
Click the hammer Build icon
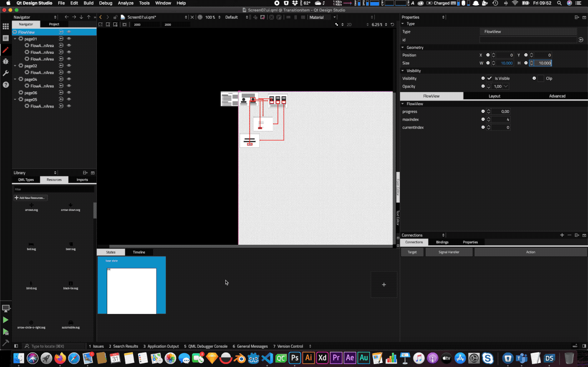5,343
